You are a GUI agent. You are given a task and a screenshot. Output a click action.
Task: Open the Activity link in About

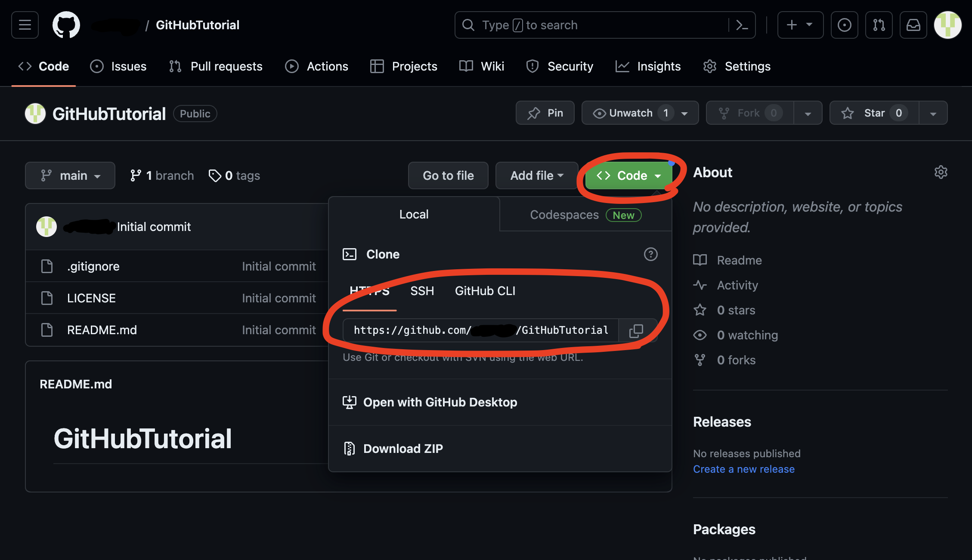(x=726, y=285)
